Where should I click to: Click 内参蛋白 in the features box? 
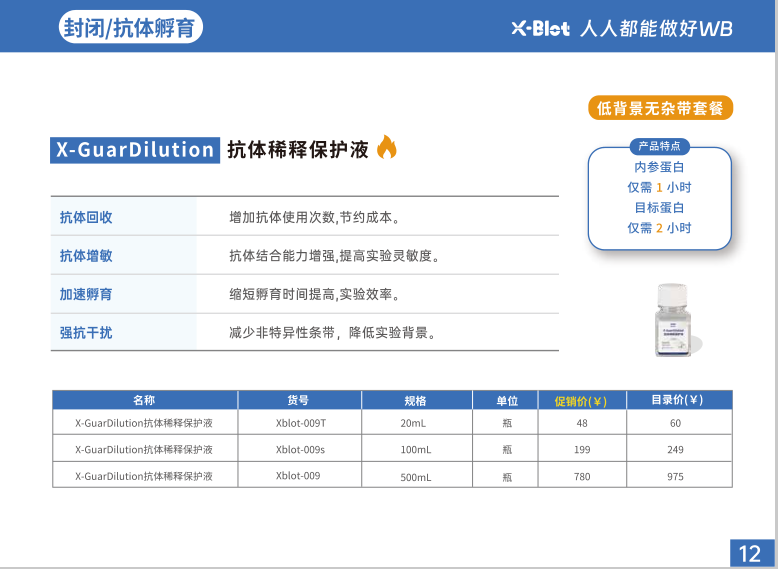(x=659, y=167)
